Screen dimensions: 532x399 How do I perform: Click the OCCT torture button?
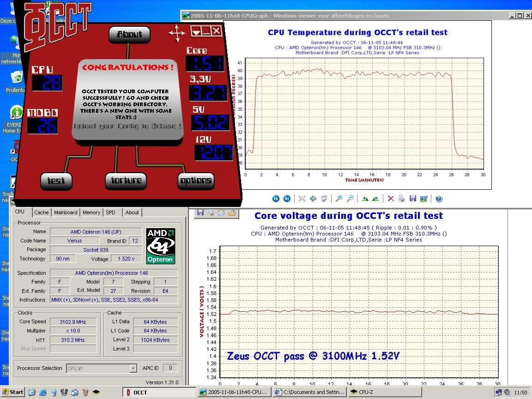point(126,180)
